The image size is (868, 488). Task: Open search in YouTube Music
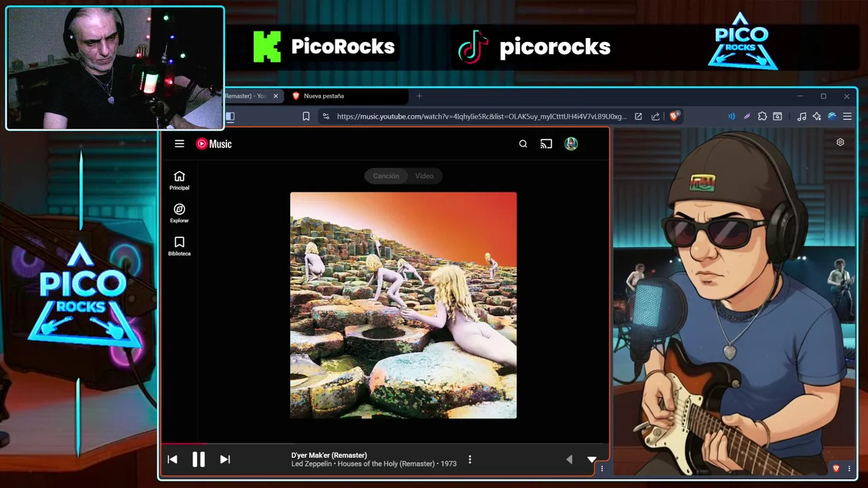[x=523, y=144]
